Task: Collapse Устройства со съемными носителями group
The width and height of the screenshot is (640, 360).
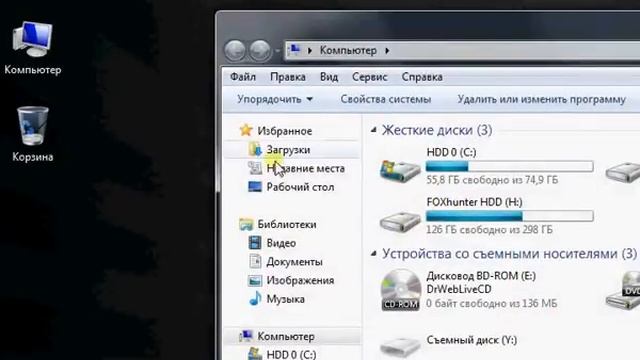Action: (373, 253)
